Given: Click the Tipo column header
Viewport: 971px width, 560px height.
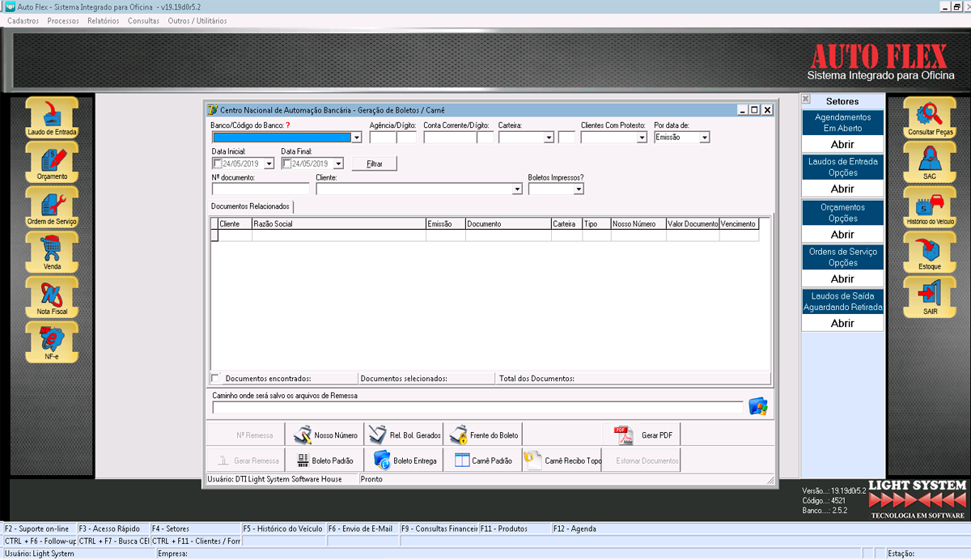Looking at the screenshot, I should point(596,223).
